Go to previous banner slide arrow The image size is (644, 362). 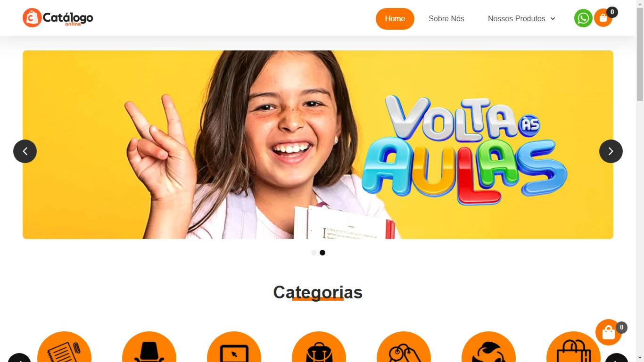tap(25, 151)
